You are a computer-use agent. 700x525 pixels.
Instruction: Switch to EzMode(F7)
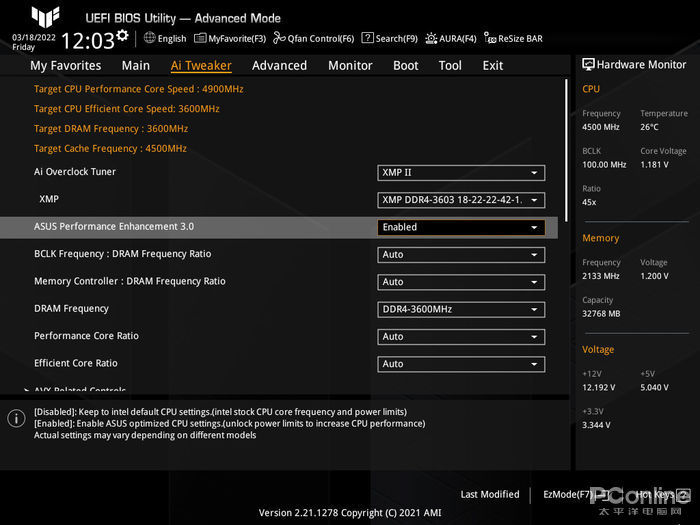pos(568,494)
